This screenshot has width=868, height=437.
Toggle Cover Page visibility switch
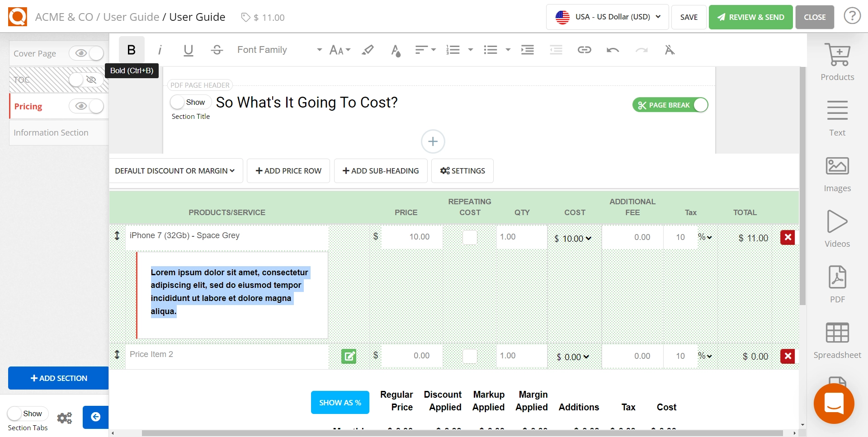[x=86, y=53]
